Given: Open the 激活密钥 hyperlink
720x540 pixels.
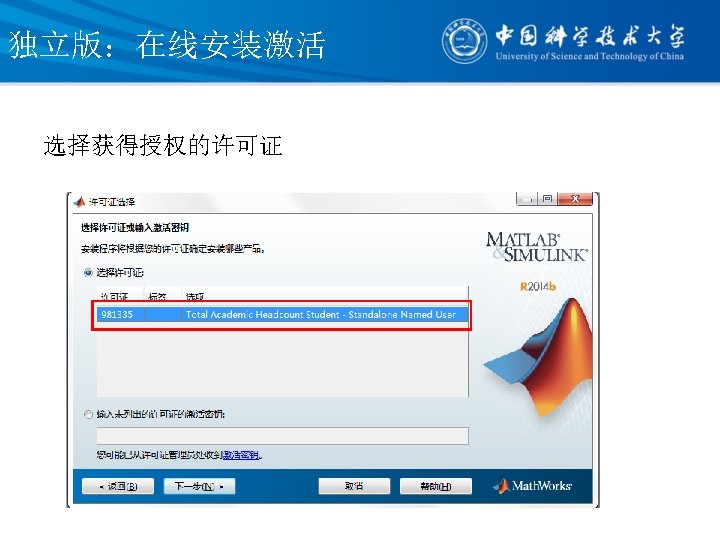Looking at the screenshot, I should pos(241,456).
